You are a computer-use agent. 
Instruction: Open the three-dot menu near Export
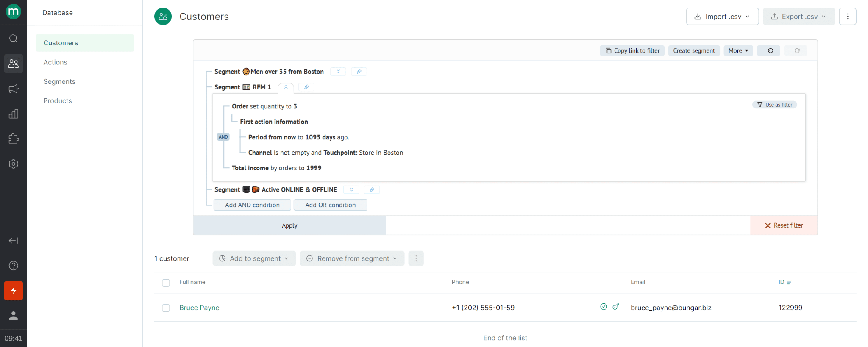click(848, 17)
